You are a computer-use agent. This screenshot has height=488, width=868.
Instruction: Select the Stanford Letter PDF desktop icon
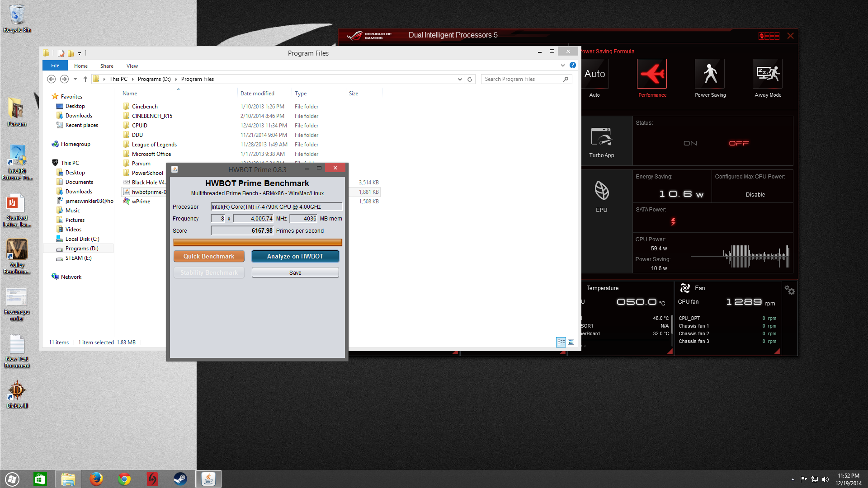(17, 210)
